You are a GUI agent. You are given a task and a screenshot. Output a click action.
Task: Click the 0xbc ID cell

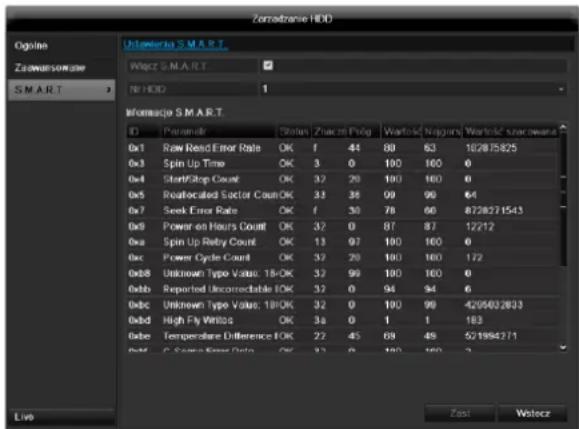pyautogui.click(x=139, y=305)
